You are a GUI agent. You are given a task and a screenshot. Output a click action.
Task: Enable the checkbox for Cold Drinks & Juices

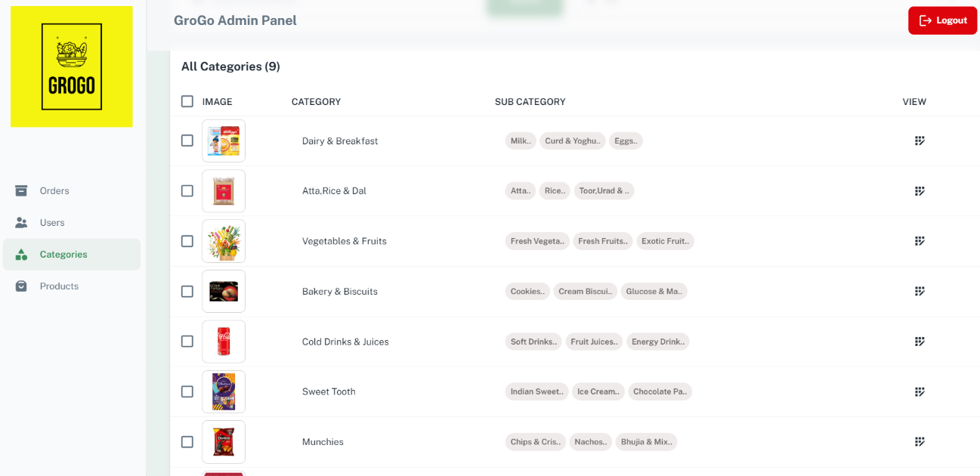187,341
